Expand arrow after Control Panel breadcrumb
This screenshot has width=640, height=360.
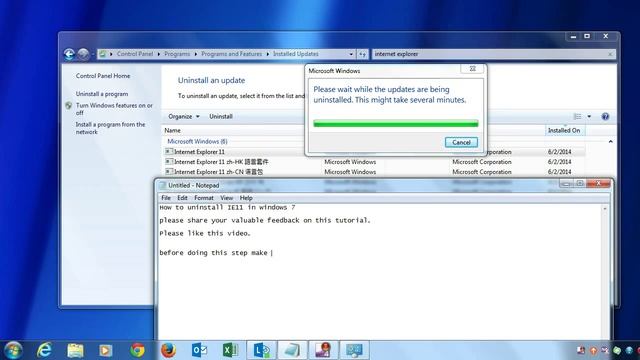(159, 54)
